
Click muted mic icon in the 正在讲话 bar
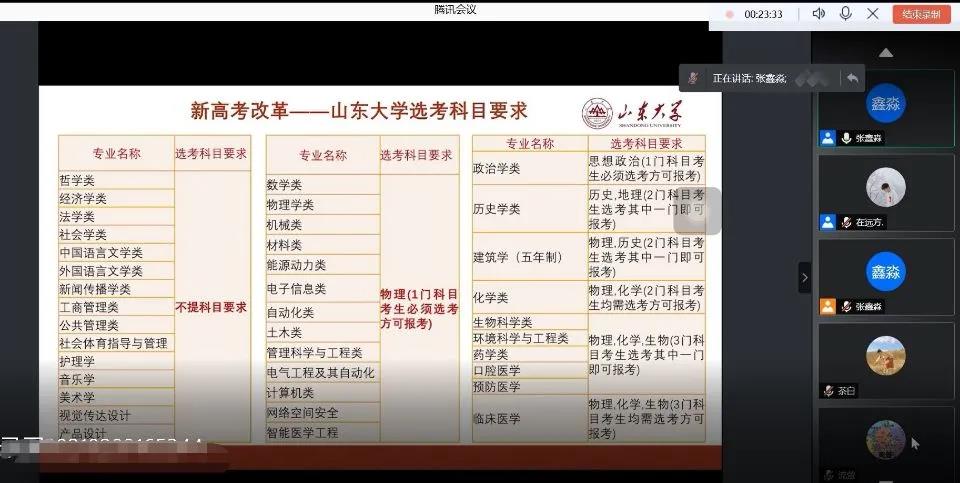pyautogui.click(x=693, y=78)
